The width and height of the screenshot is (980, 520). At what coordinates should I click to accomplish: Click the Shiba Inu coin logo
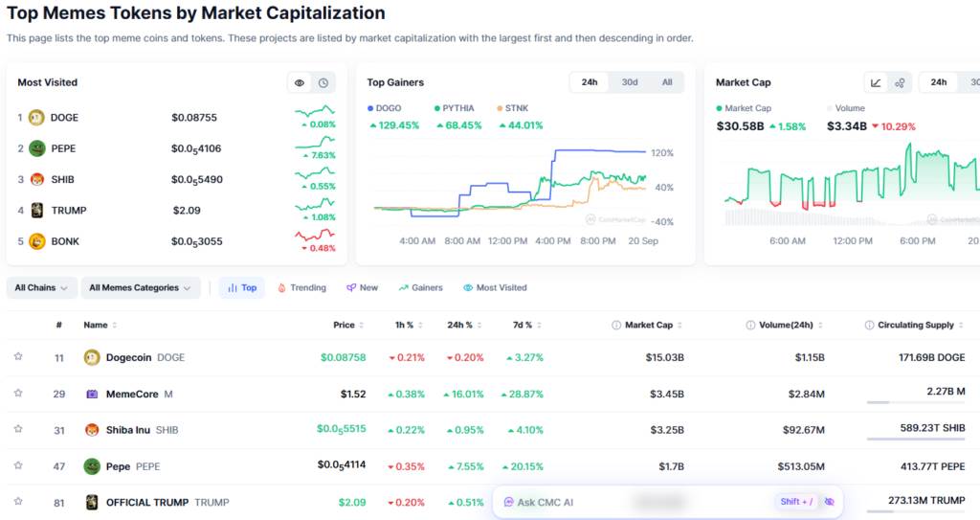coord(92,430)
